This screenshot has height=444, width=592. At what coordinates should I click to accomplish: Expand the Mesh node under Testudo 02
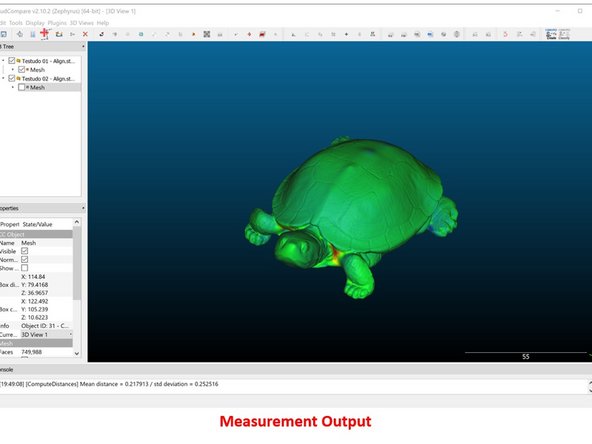coord(13,87)
